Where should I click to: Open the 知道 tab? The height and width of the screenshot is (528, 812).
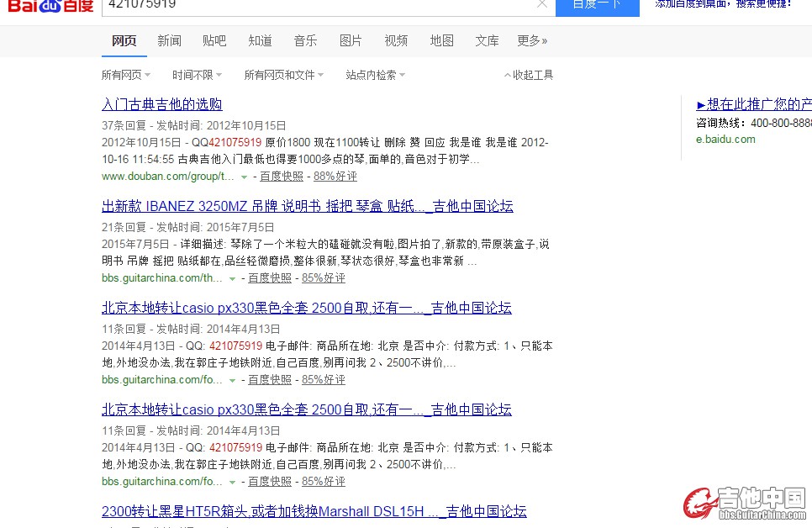point(260,41)
